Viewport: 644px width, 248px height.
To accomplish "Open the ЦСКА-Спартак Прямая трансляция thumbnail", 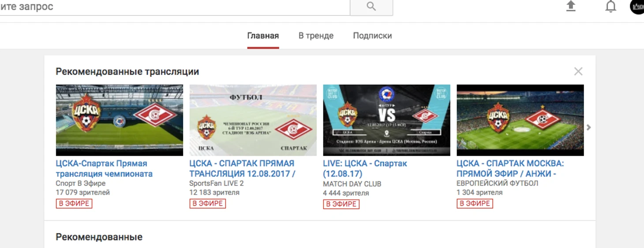I will (x=120, y=120).
